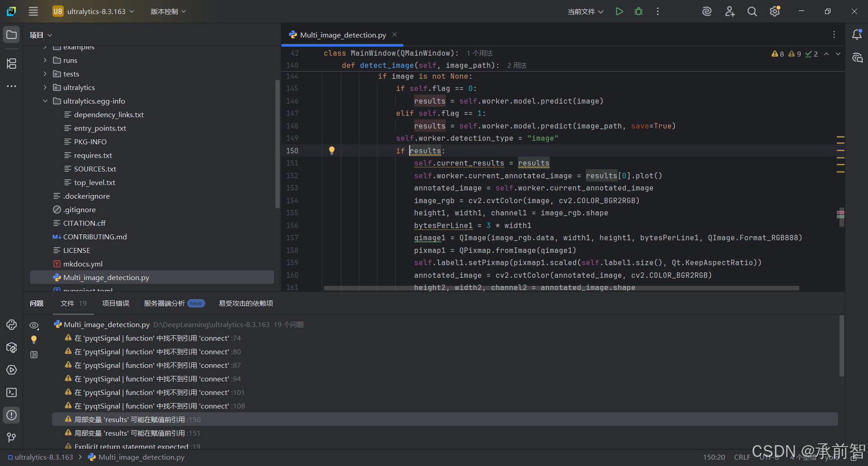Go to next highlighted error arrow
Image resolution: width=868 pixels, height=466 pixels.
[838, 54]
